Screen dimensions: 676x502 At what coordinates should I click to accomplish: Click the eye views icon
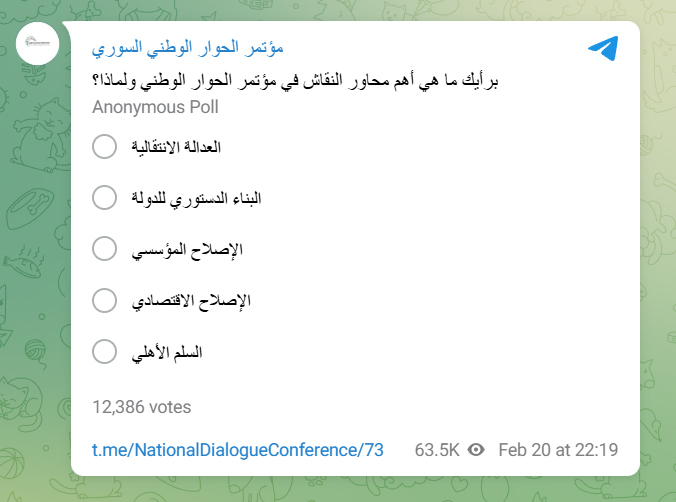[x=476, y=449]
